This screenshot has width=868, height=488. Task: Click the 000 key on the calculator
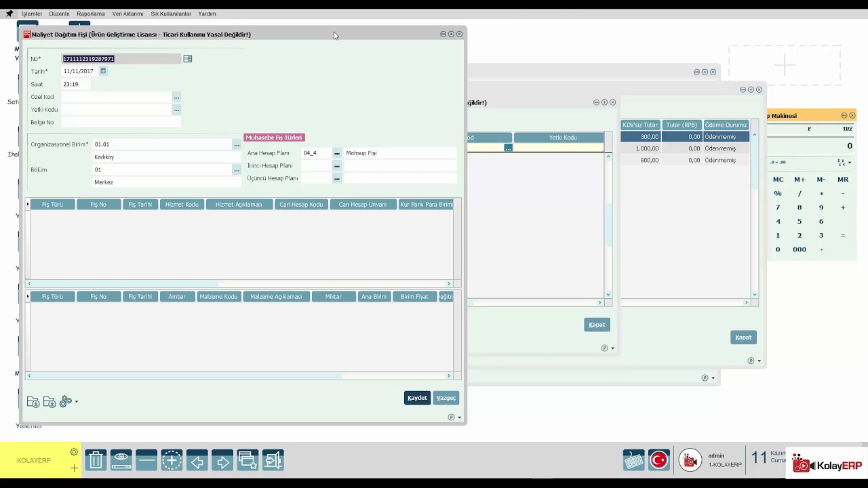pos(800,249)
